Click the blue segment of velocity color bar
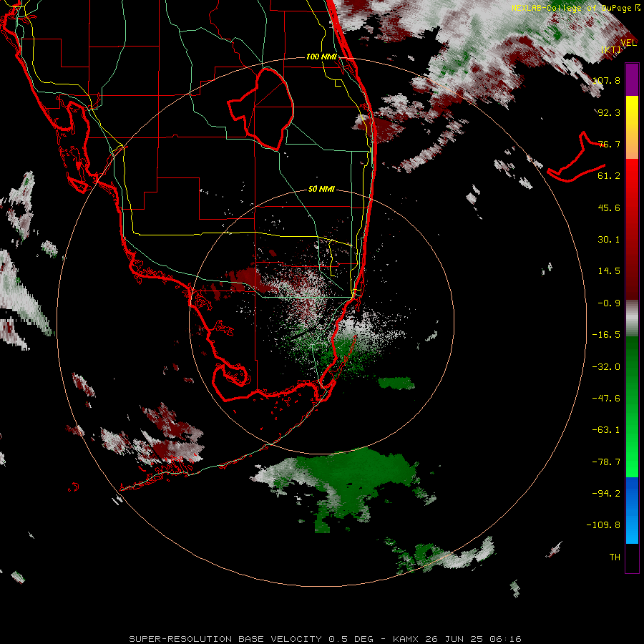644x644 pixels. tap(632, 510)
